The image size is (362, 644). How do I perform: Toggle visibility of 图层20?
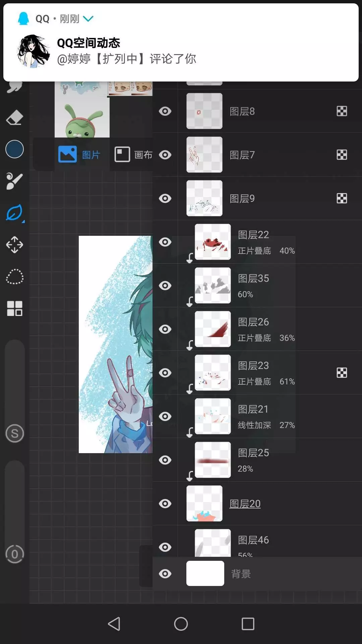pyautogui.click(x=165, y=503)
